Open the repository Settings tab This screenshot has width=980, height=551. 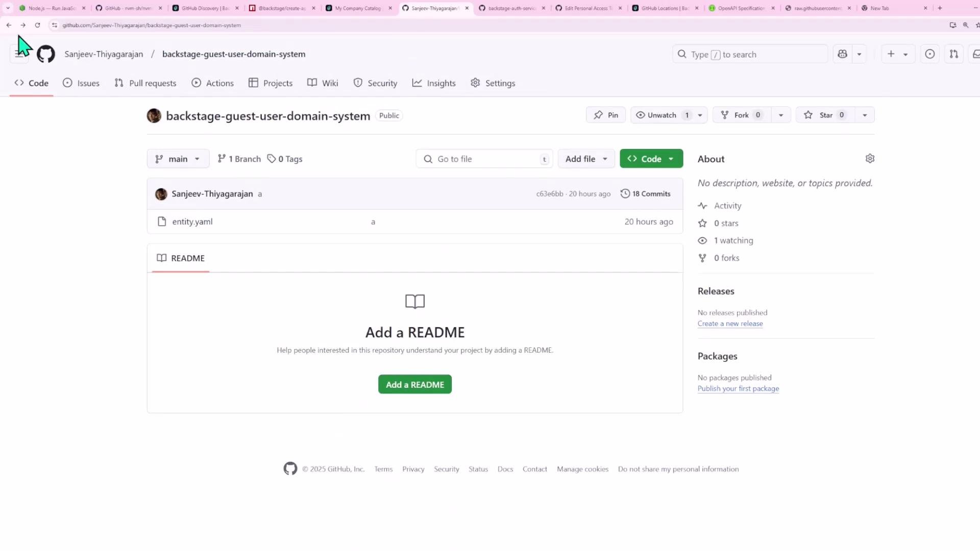point(493,83)
